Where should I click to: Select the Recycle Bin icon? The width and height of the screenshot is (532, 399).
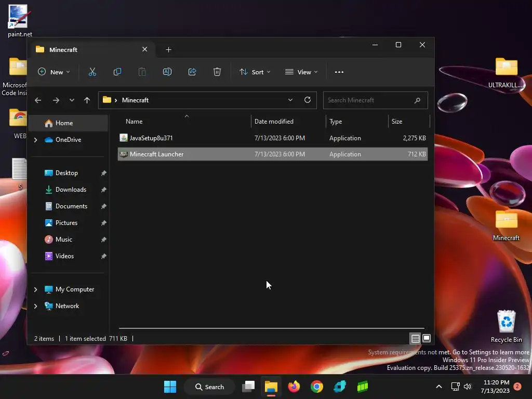tap(506, 326)
